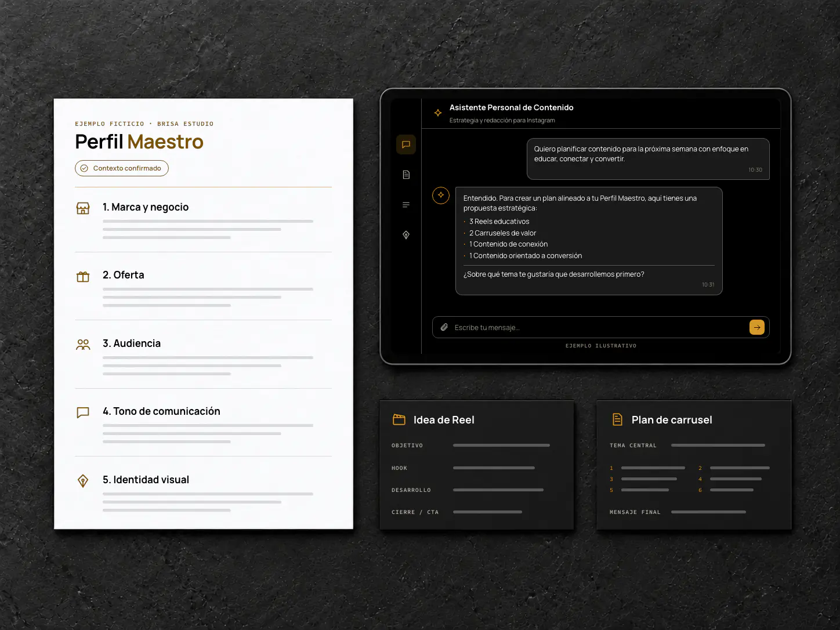Image resolution: width=840 pixels, height=630 pixels.
Task: Click the document icon on Plan de carrusel card
Action: (x=617, y=419)
